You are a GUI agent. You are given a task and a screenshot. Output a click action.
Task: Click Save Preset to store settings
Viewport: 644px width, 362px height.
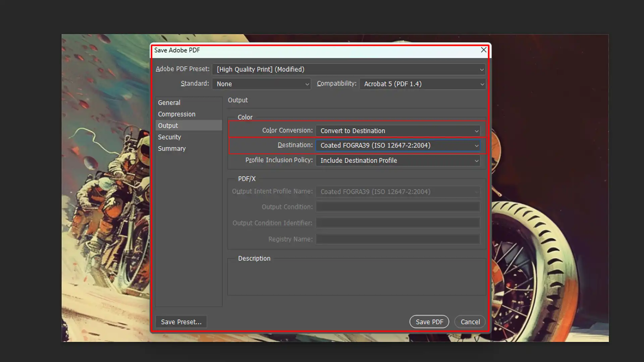[181, 322]
